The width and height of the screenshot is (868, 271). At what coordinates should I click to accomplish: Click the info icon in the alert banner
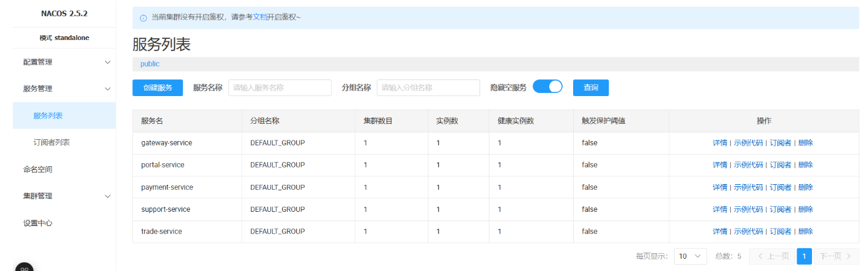(143, 18)
